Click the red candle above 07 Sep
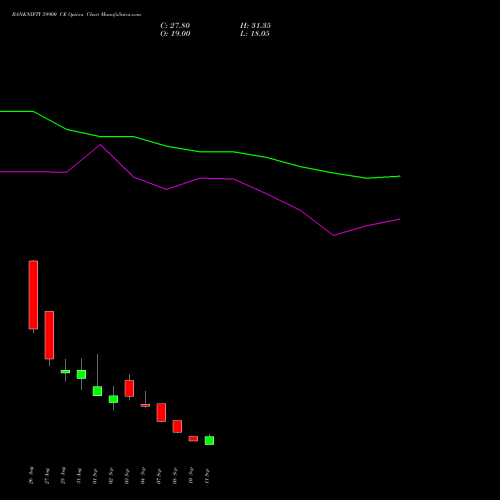Screen dimensions: 500x500 tap(161, 413)
